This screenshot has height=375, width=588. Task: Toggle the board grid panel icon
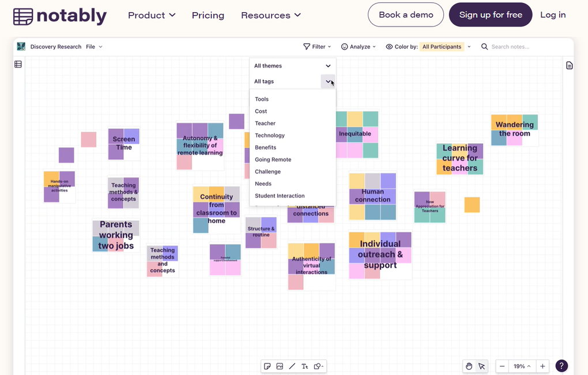point(18,64)
